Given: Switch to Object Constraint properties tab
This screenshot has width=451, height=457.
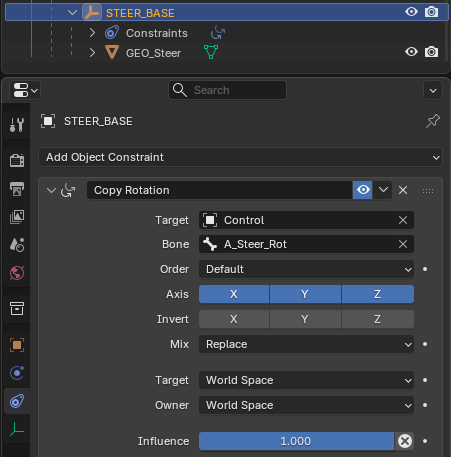Looking at the screenshot, I should click(17, 401).
